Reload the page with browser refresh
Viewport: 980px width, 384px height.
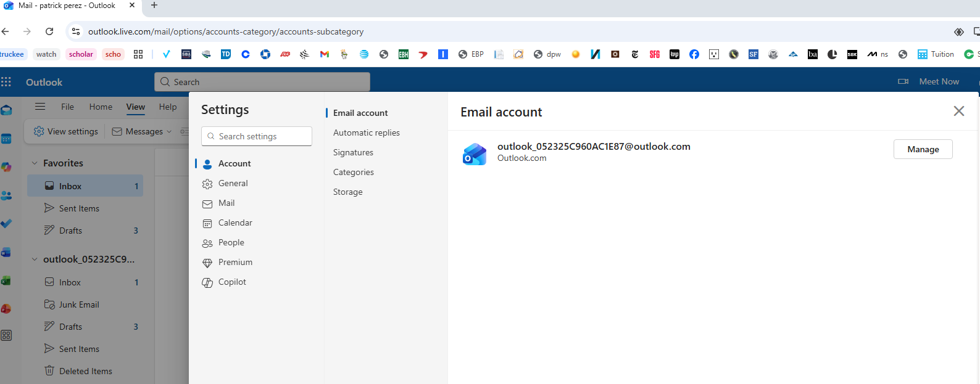[x=49, y=31]
